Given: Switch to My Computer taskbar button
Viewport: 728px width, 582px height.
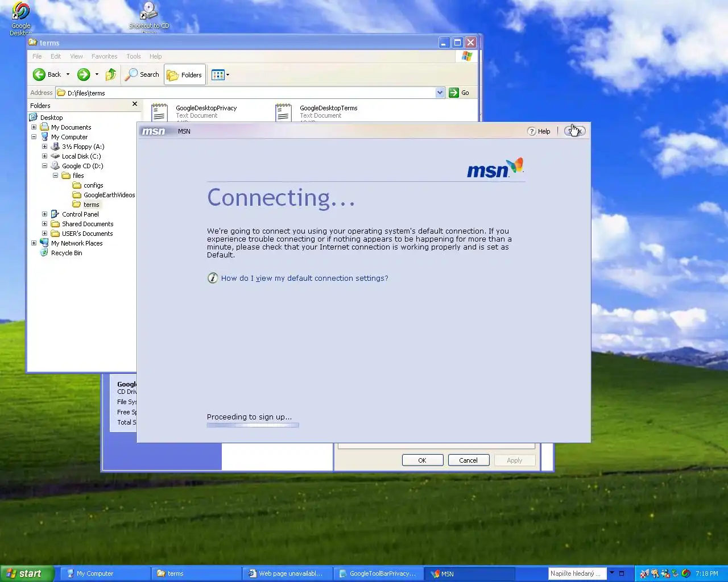Looking at the screenshot, I should (105, 573).
